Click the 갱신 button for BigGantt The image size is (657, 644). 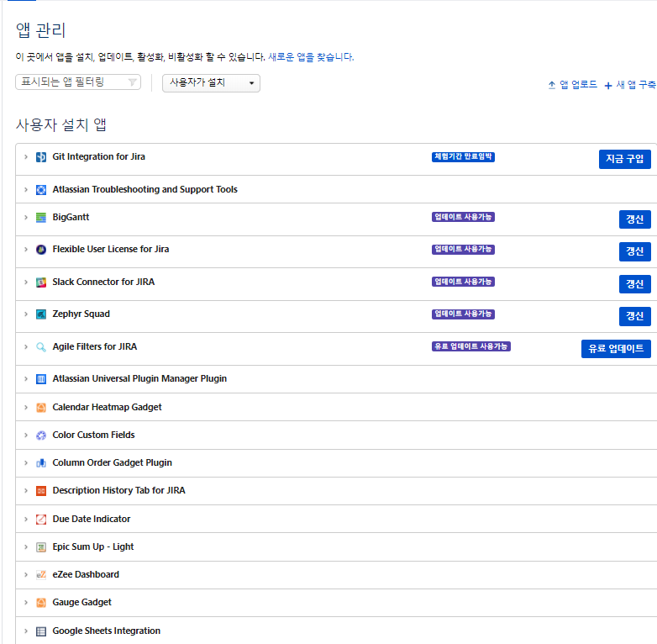tap(635, 219)
